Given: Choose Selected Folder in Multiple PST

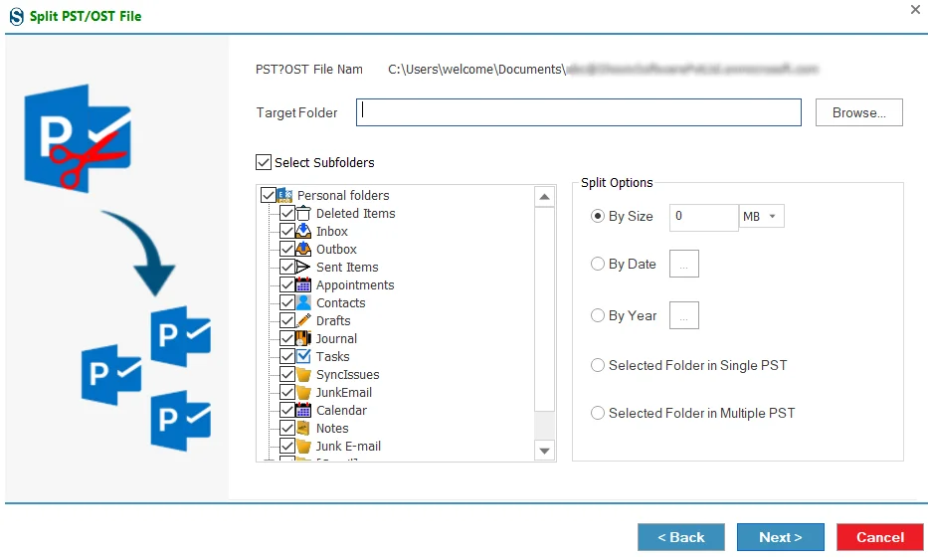Looking at the screenshot, I should point(598,413).
